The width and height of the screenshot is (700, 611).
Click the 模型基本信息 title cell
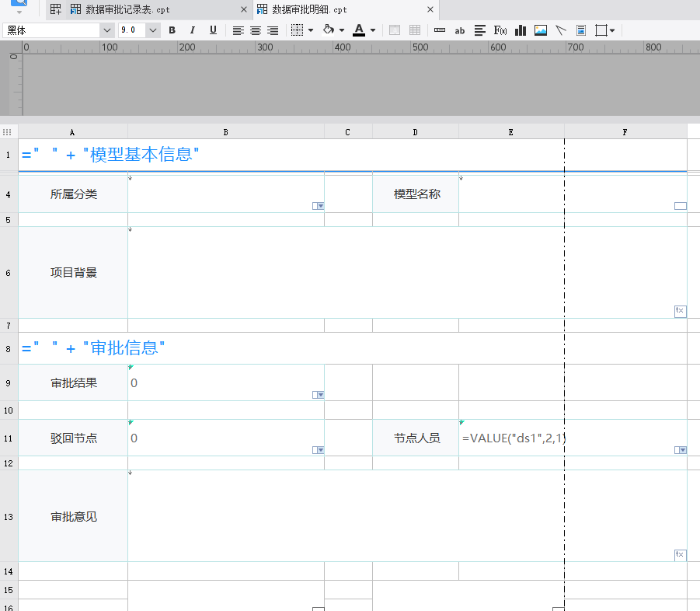click(x=352, y=155)
